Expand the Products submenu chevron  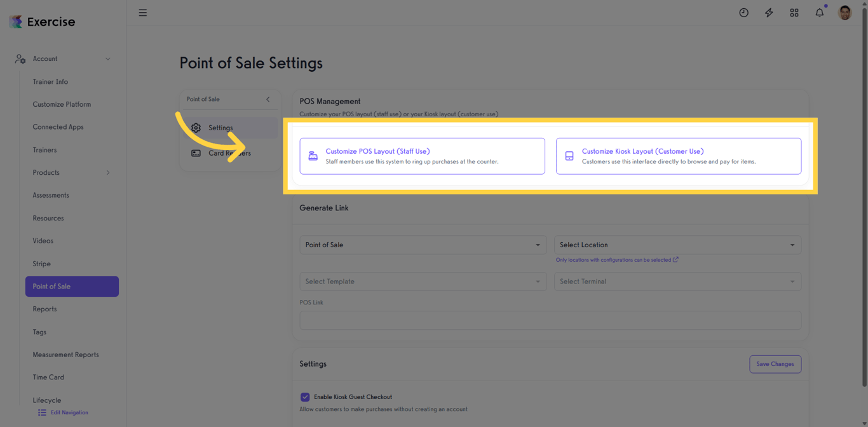coord(108,173)
